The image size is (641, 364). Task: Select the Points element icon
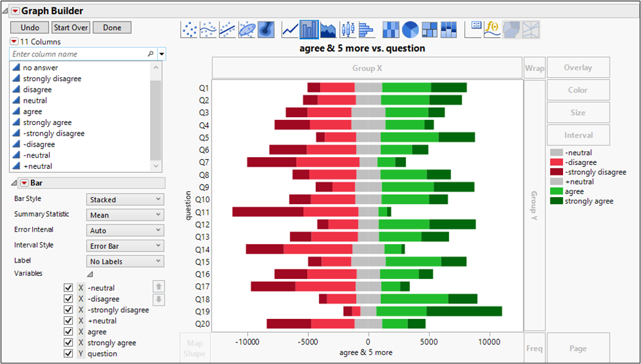click(189, 29)
